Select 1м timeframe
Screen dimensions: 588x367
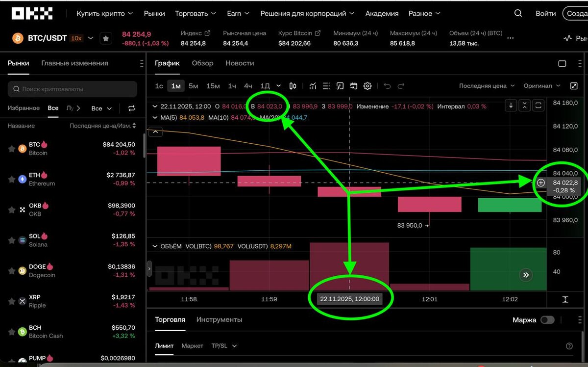(x=175, y=86)
